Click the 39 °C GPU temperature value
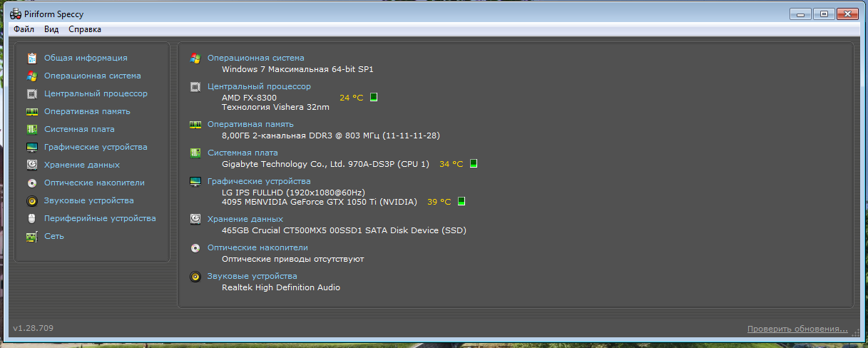 (x=439, y=202)
